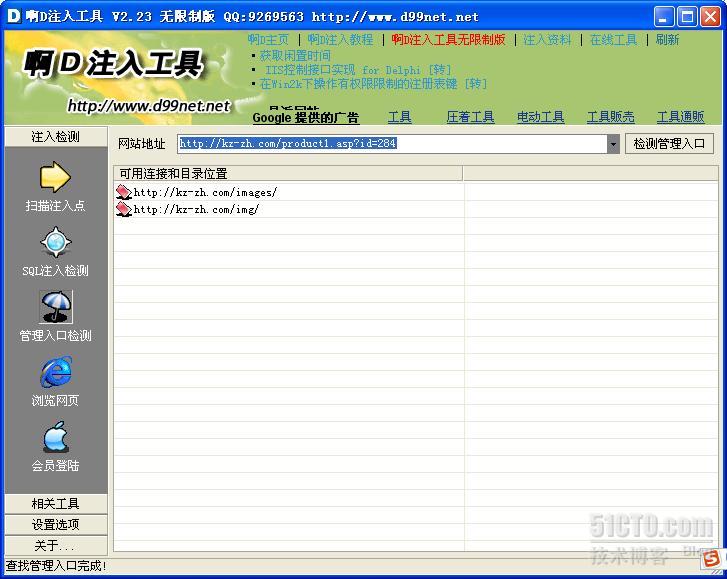The height and width of the screenshot is (579, 727).
Task: Click the 网站地址 label
Action: tap(141, 144)
